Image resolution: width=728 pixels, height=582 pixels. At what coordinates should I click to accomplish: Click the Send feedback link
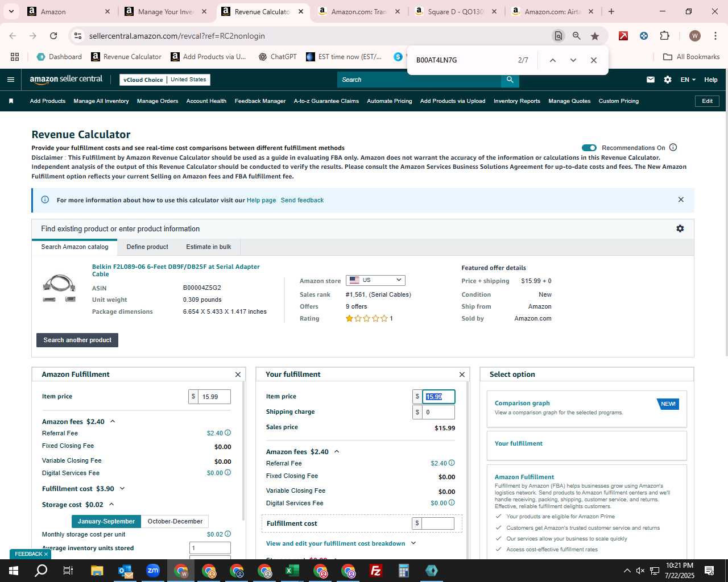tap(302, 200)
